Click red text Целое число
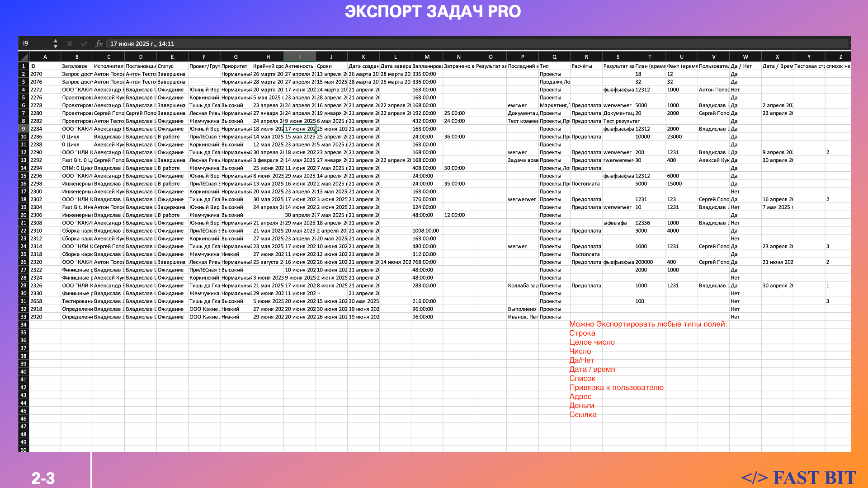868x488 pixels. [592, 342]
